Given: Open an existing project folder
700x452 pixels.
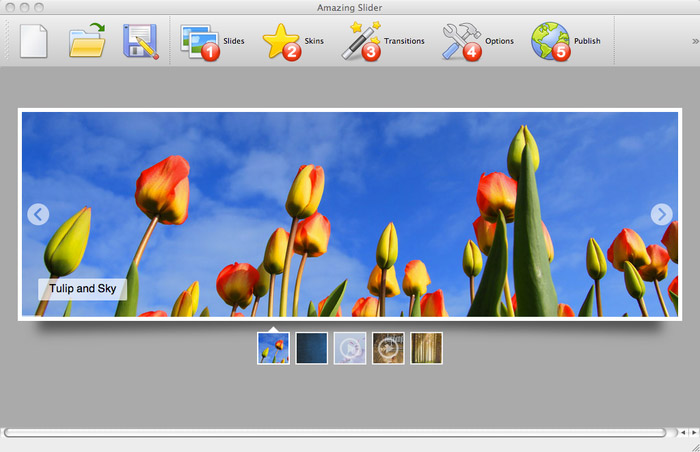Looking at the screenshot, I should coord(87,40).
